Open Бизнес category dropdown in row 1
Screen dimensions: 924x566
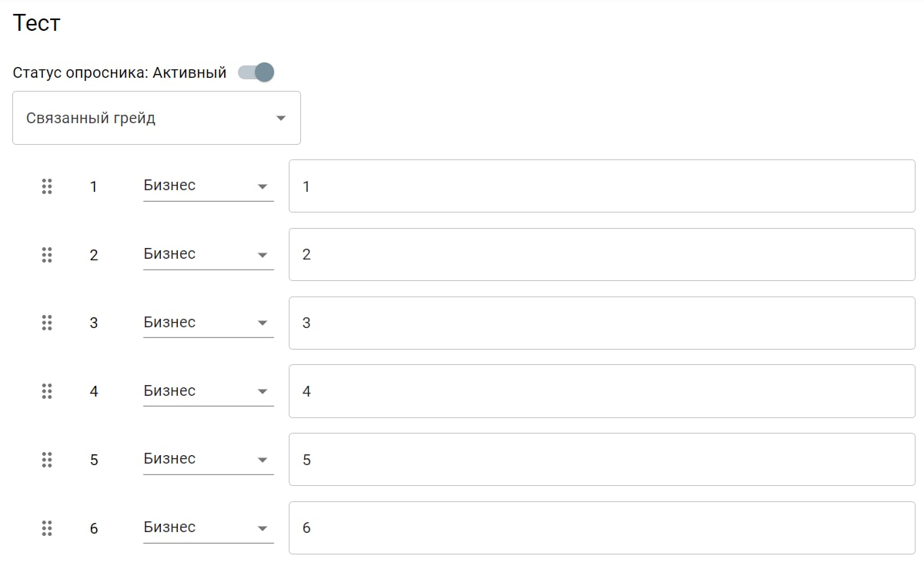[208, 186]
